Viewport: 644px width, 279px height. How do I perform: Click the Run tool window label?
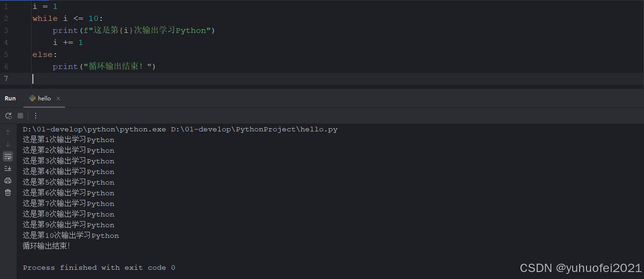pyautogui.click(x=10, y=99)
